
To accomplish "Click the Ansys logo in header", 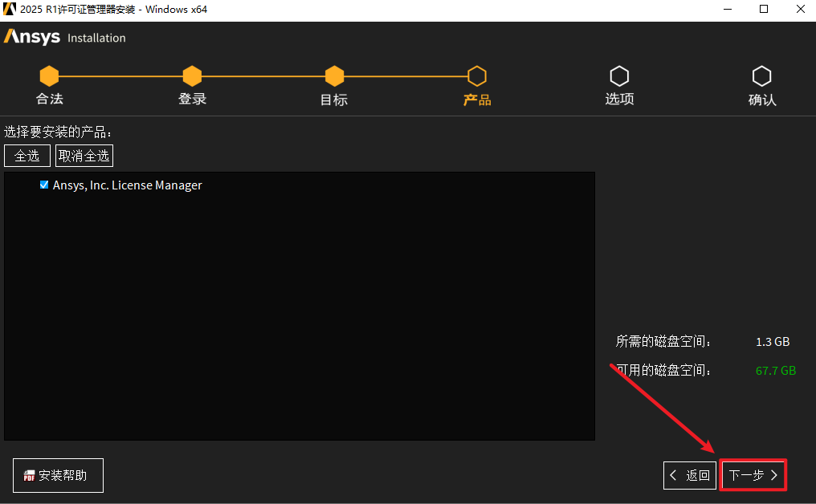I will (32, 37).
